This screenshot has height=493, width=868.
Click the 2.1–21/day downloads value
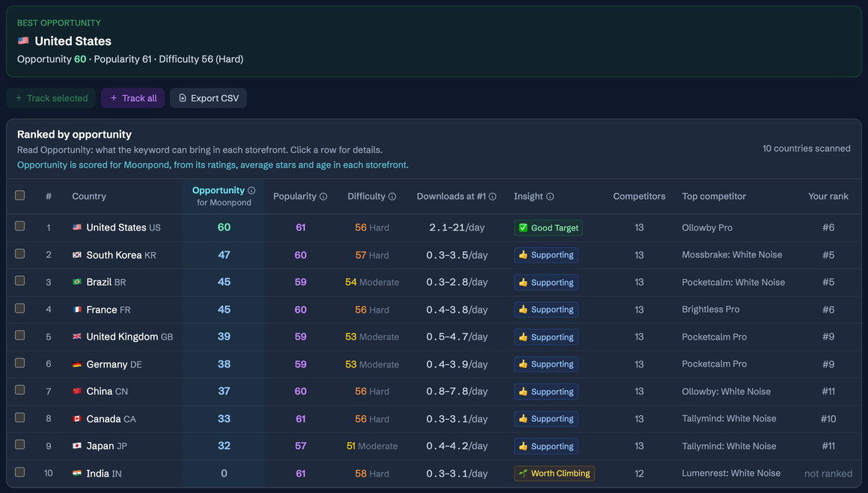[456, 227]
